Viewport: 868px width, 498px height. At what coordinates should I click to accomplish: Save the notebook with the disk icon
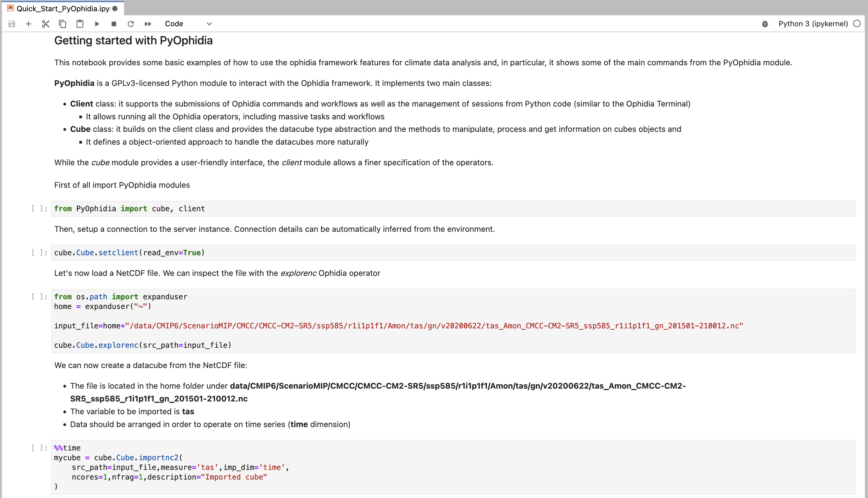pyautogui.click(x=12, y=24)
